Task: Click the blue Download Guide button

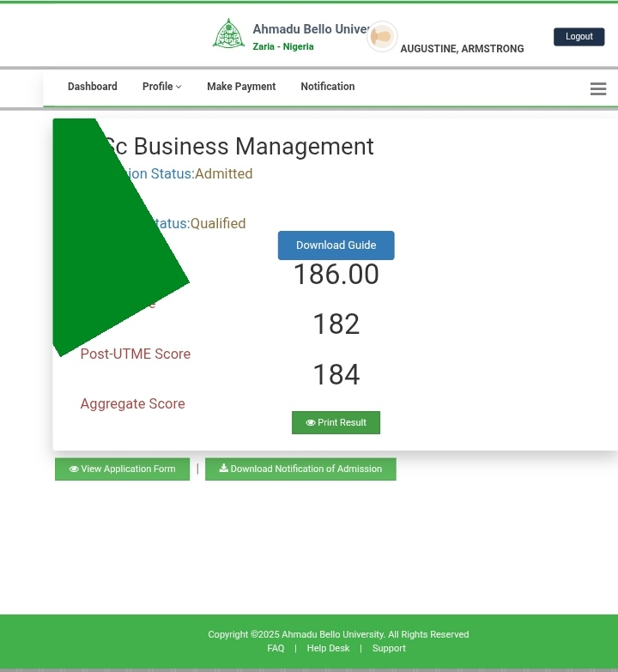Action: pyautogui.click(x=336, y=245)
